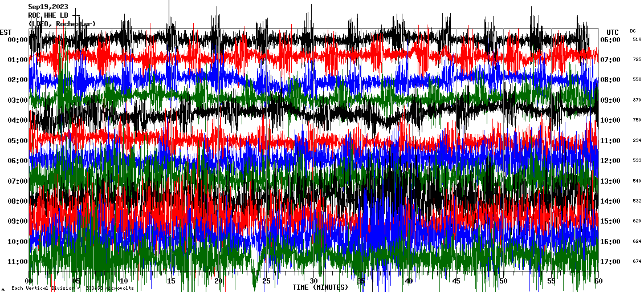
Task: Click the 14:00 UTC label
Action: pos(610,201)
